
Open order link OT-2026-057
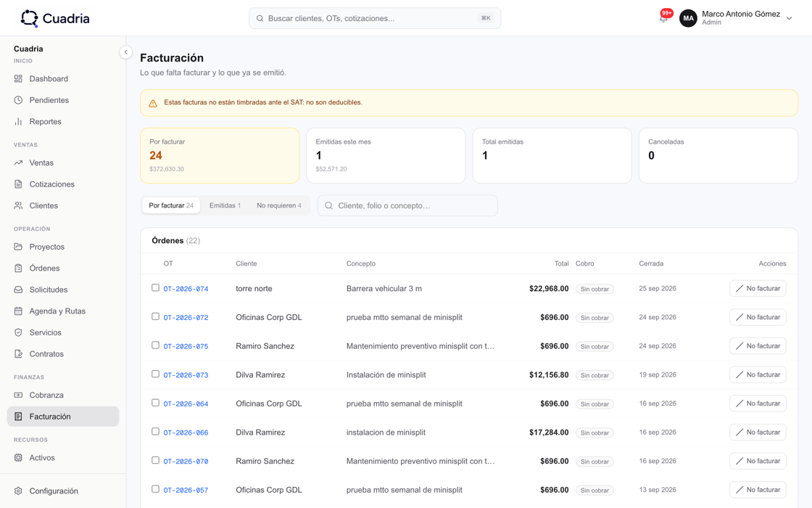coord(186,490)
